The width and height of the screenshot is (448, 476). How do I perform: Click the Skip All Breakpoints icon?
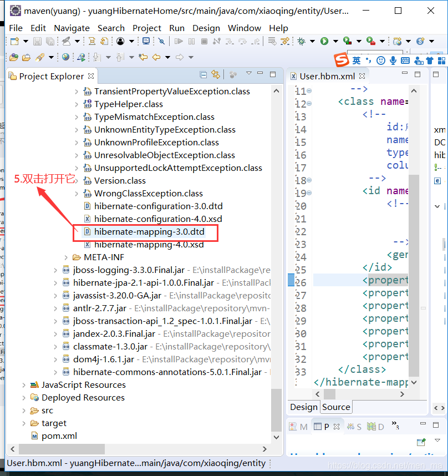point(161,41)
